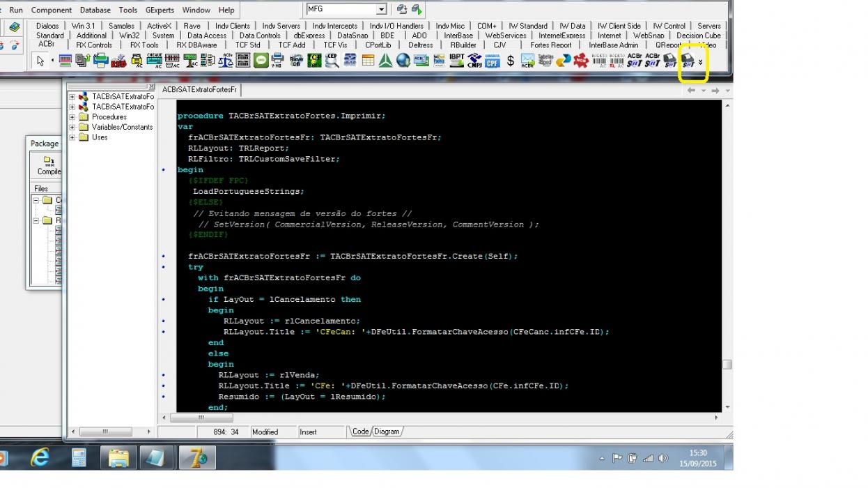Pick the IBPT component icon
This screenshot has width=868, height=488.
457,61
